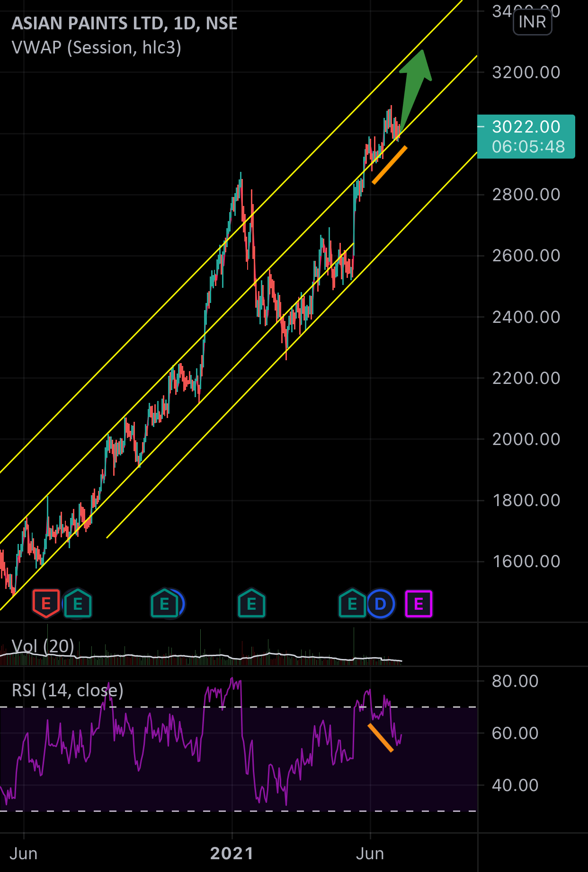Click the RSI 40.00 scale label
588x872 pixels.
point(515,785)
